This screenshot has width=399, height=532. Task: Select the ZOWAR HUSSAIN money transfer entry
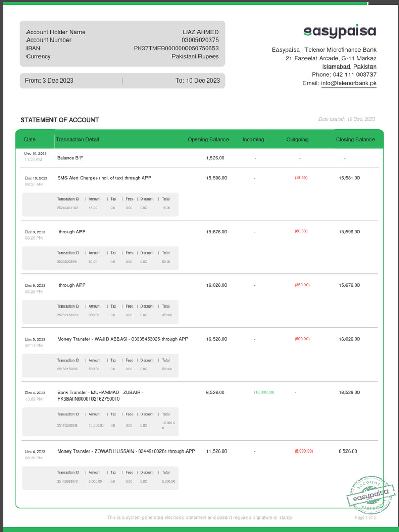126,451
